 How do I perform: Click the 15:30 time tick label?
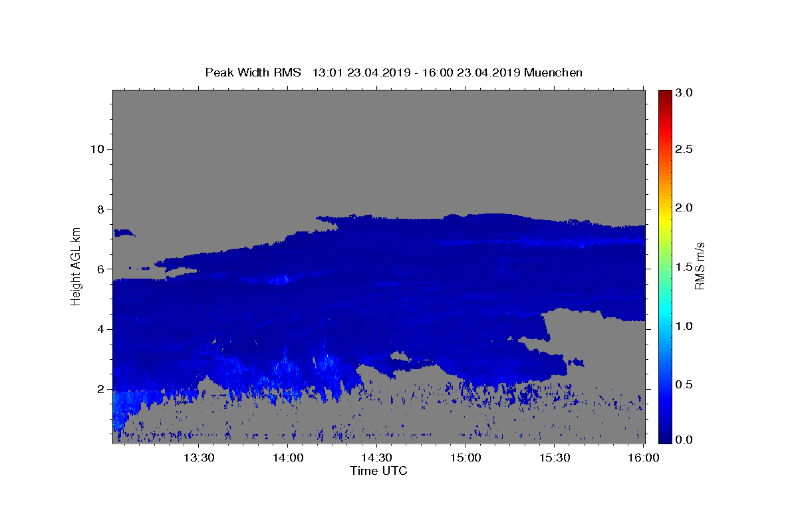pyautogui.click(x=555, y=458)
